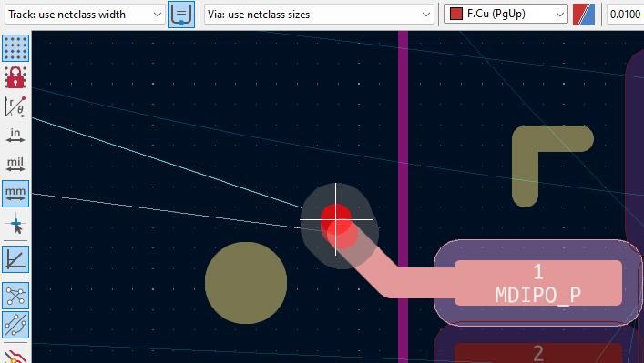This screenshot has width=644, height=363.
Task: Toggle the ratsnest display icon
Action: (15, 296)
